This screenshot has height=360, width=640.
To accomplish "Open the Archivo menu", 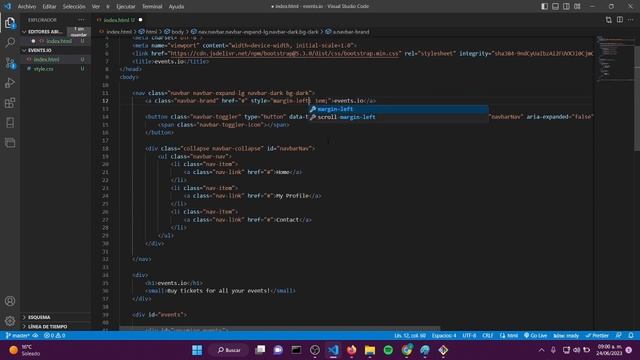I will (27, 7).
